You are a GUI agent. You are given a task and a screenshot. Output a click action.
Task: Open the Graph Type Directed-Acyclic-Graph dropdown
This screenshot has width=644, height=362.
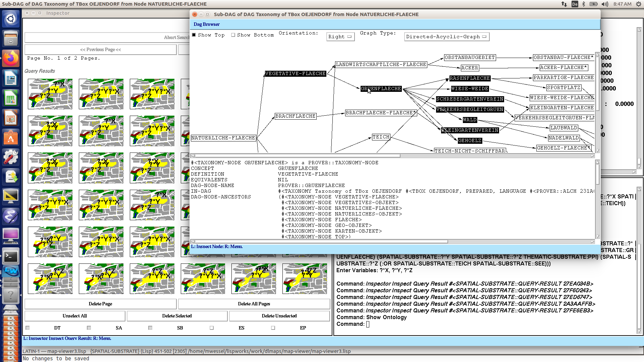(446, 37)
